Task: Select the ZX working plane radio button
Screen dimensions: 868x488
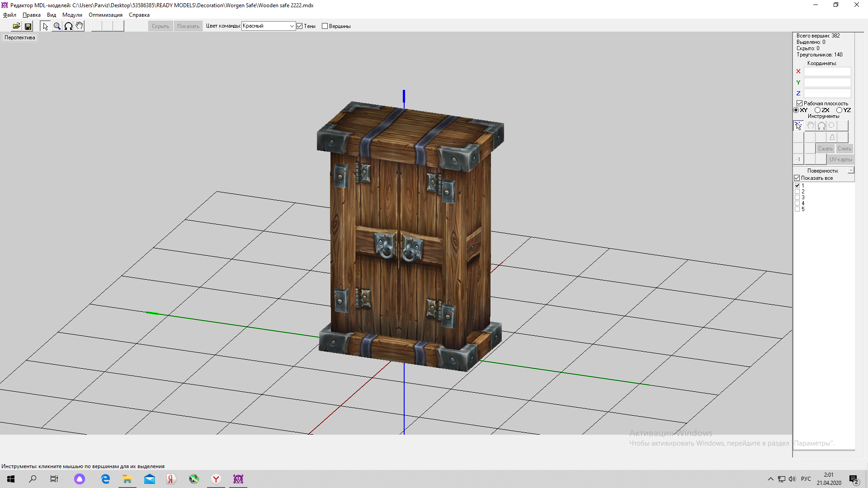Action: click(x=817, y=110)
